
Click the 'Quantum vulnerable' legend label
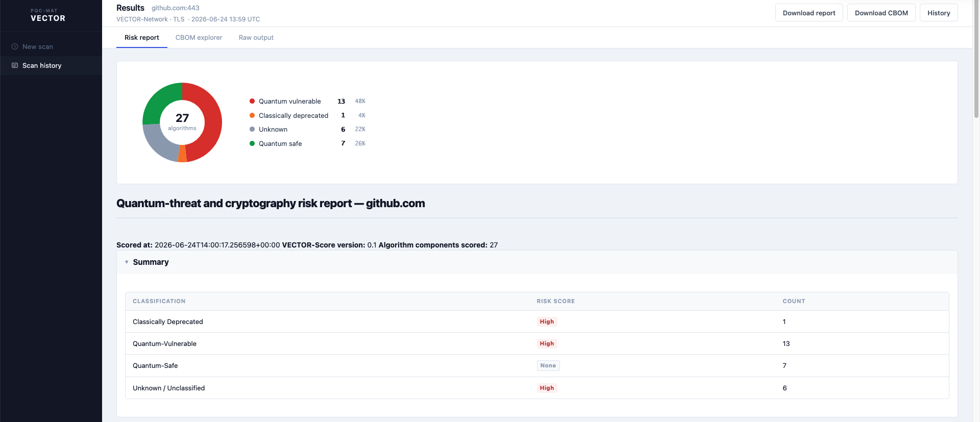point(290,101)
